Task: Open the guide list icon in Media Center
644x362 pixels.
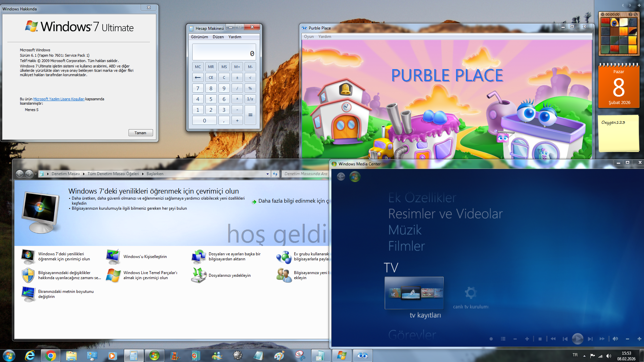Action: 503,339
